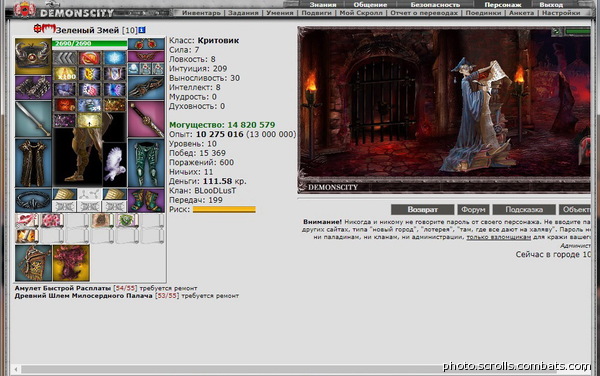Select the necklace slot below earrings
The width and height of the screenshot is (600, 376).
pyautogui.click(x=146, y=56)
